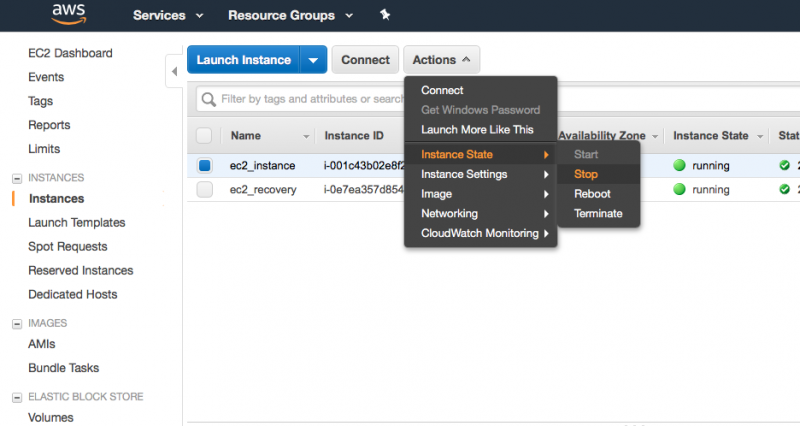Image resolution: width=800 pixels, height=426 pixels.
Task: Toggle the select-all header checkbox
Action: (205, 136)
